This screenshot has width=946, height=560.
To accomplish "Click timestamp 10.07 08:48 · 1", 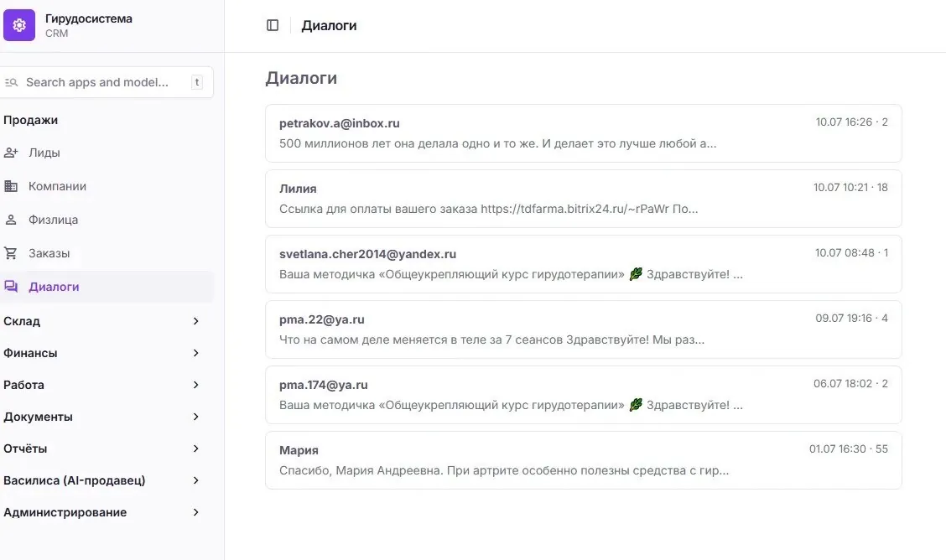I will (x=852, y=253).
